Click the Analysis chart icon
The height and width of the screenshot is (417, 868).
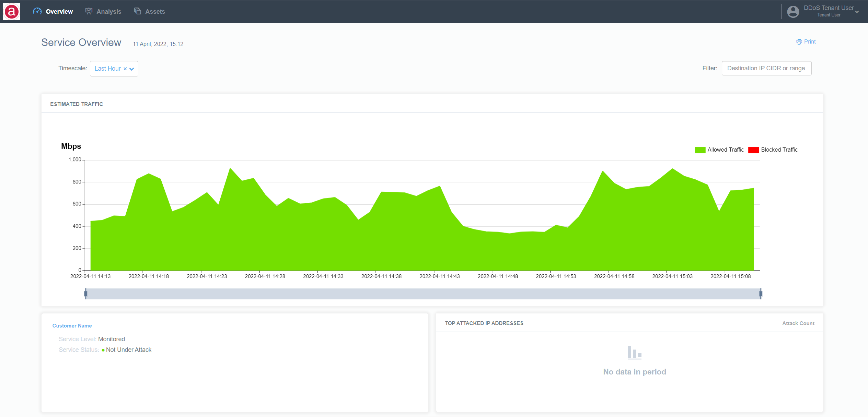click(89, 11)
